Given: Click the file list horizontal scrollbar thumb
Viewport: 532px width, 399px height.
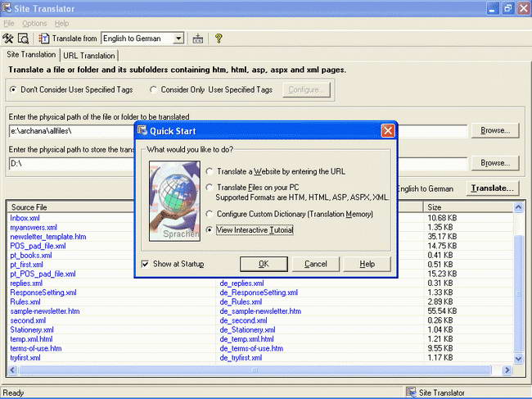Looking at the screenshot, I should 255,370.
